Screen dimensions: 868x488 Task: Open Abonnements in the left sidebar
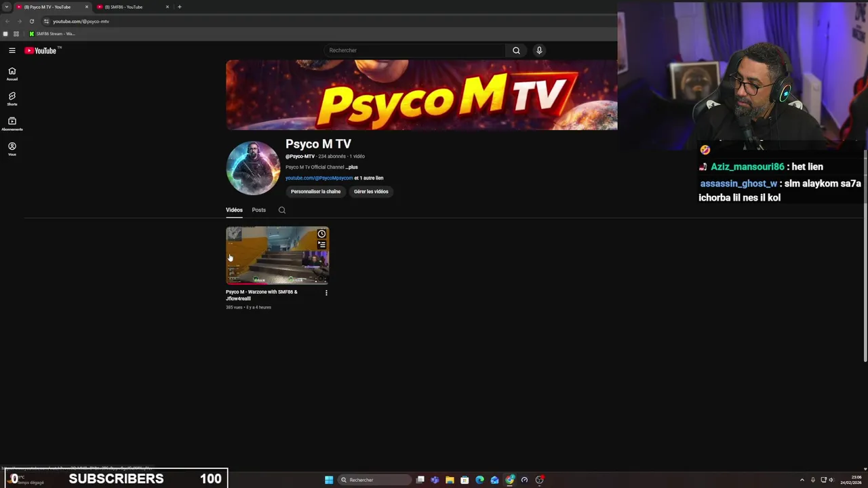coord(12,124)
